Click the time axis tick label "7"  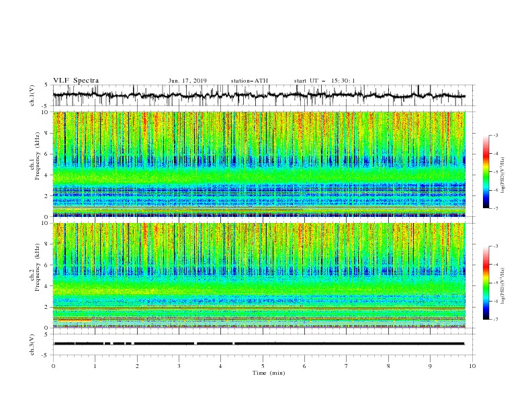click(x=347, y=366)
